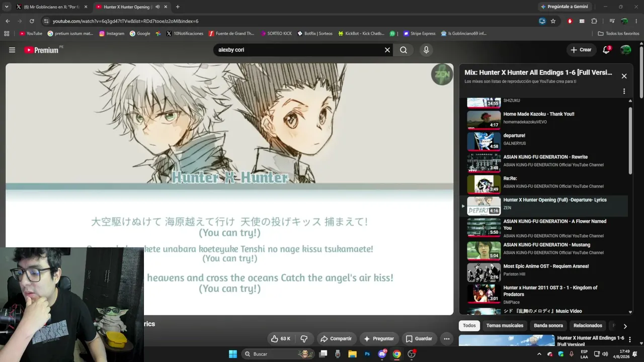Play Most Epic Anime OST - Requiem Aranea!
The height and width of the screenshot is (362, 644).
coord(547,273)
